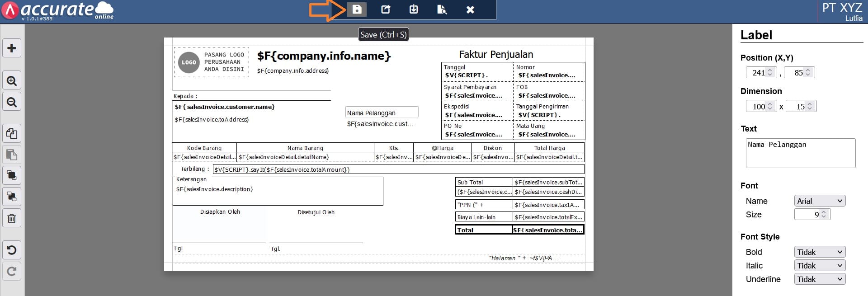Open the document preview magnifier icon
Viewport: 868px width, 296px height.
point(442,9)
